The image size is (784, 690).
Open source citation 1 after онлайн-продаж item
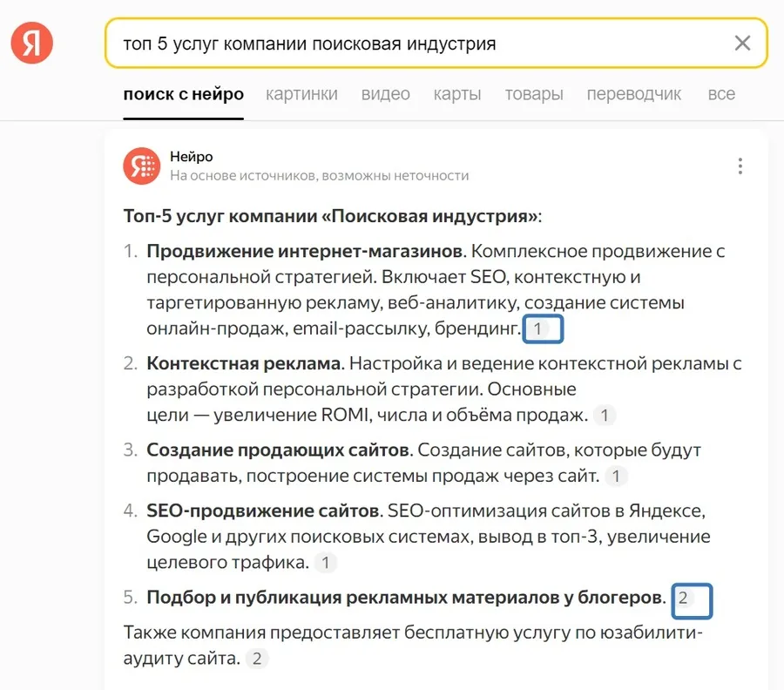point(543,329)
